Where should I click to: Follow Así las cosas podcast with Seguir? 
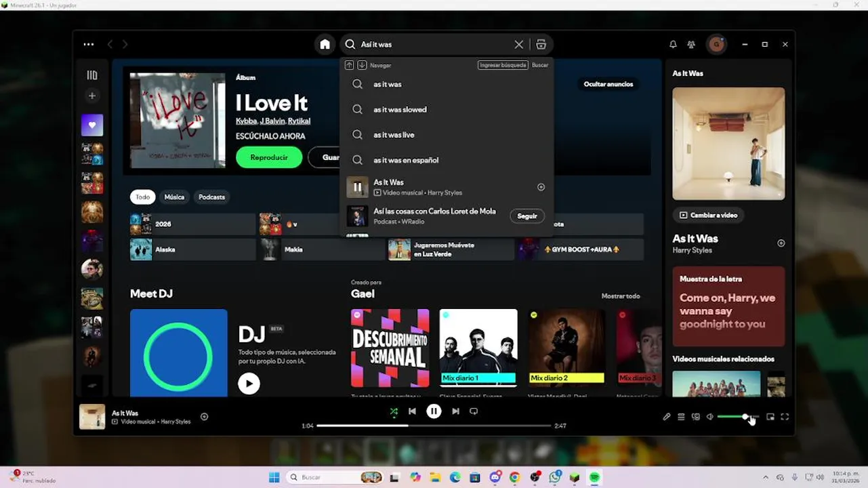point(527,216)
